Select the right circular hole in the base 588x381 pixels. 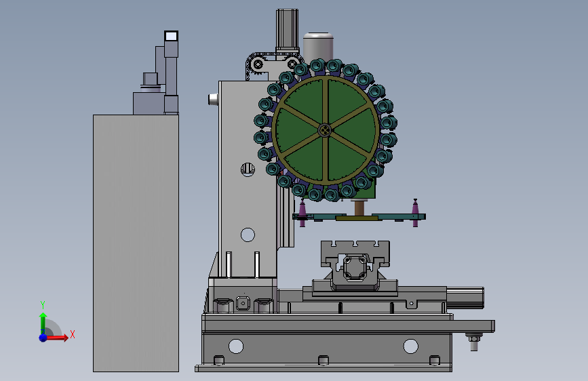[410, 346]
